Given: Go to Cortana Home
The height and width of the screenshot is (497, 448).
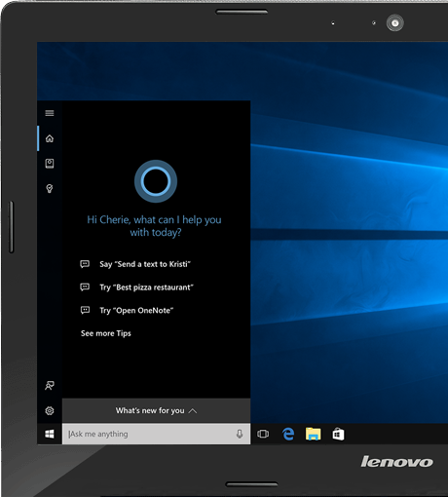Looking at the screenshot, I should (x=50, y=138).
